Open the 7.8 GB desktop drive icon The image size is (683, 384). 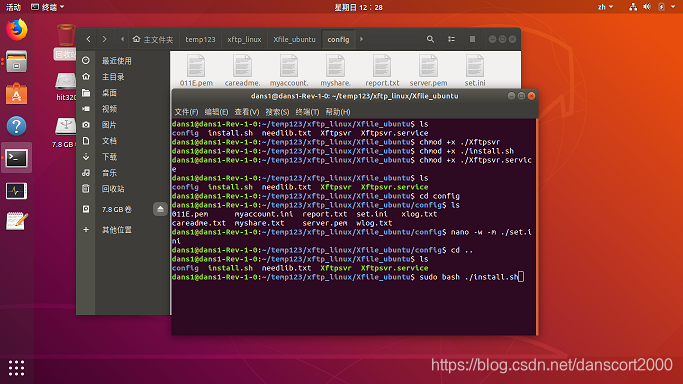point(65,133)
